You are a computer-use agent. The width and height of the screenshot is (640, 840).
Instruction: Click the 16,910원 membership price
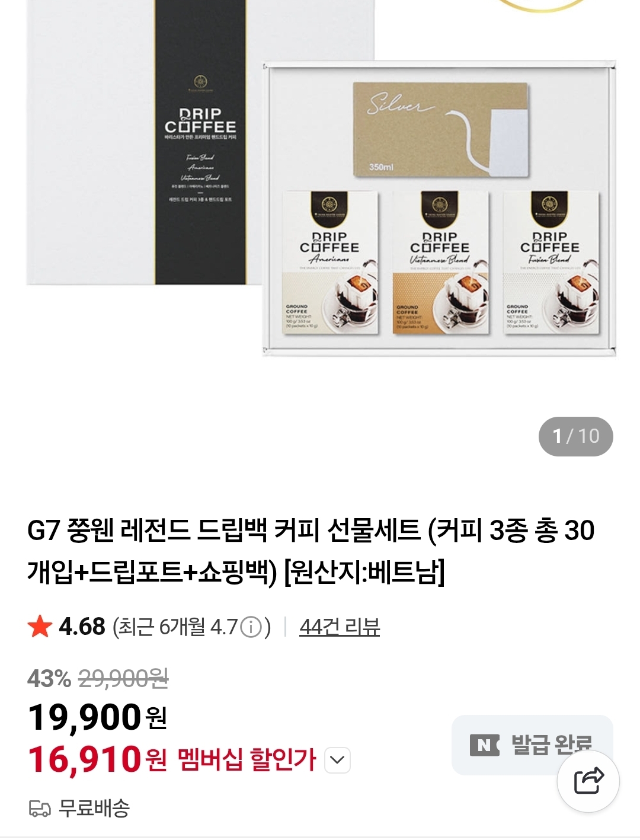coord(98,759)
